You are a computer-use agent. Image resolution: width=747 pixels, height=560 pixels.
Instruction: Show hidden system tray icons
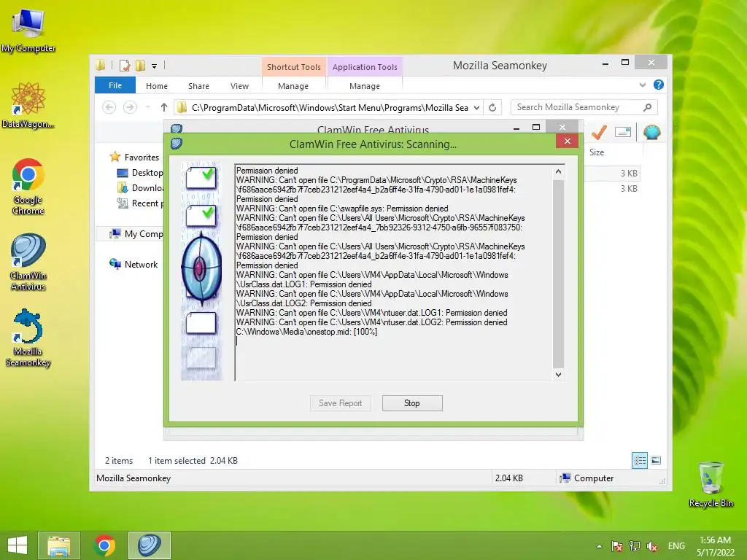click(x=600, y=546)
